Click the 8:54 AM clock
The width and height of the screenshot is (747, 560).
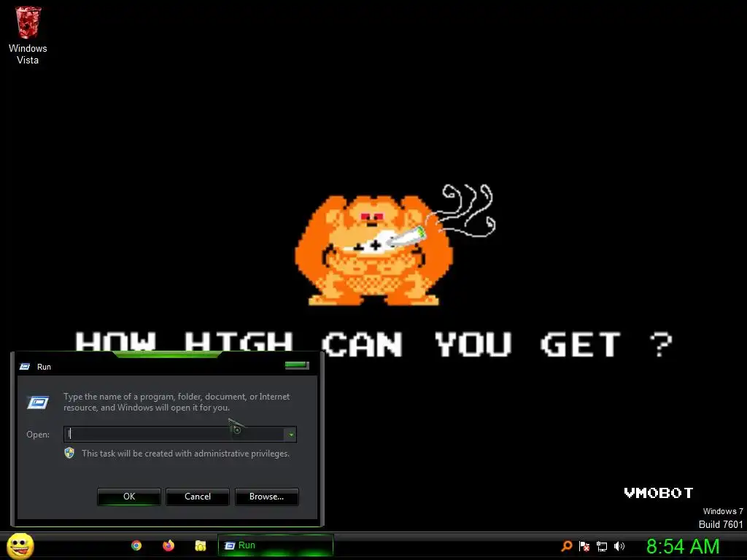click(x=683, y=546)
